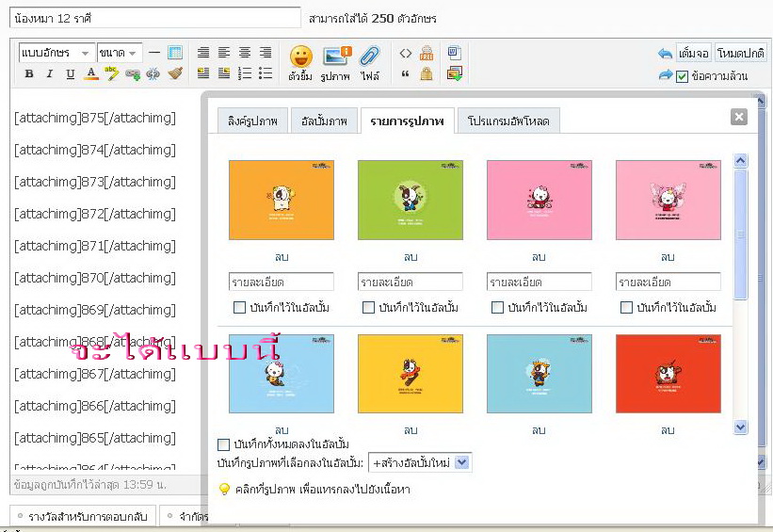Viewport: 773px width, 532px height.
Task: Remove link with the broken chain icon
Action: [x=153, y=74]
